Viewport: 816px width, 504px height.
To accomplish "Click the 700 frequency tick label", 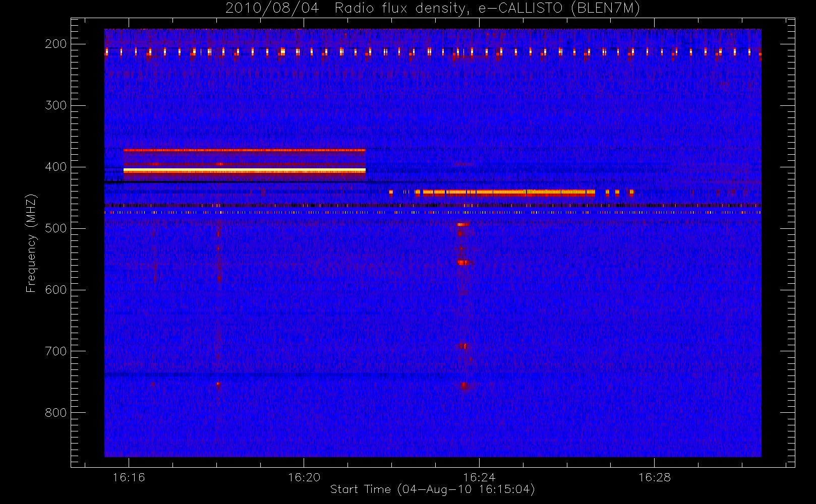I will click(x=55, y=351).
